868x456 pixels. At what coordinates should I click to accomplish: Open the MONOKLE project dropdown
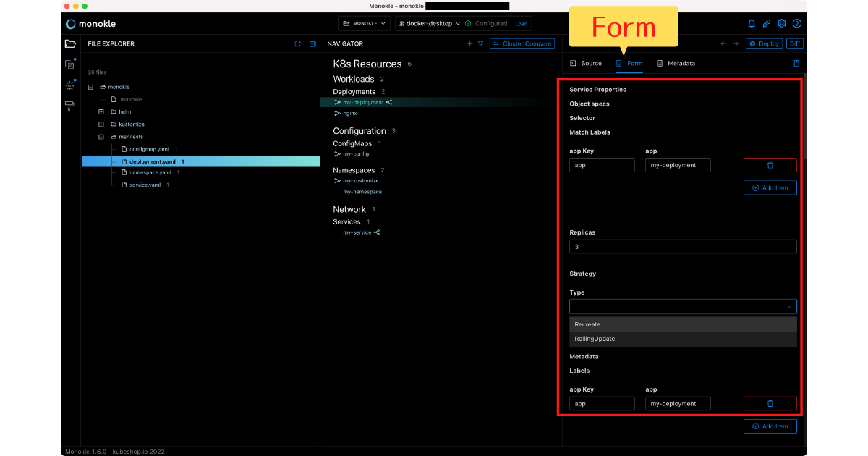pyautogui.click(x=364, y=23)
